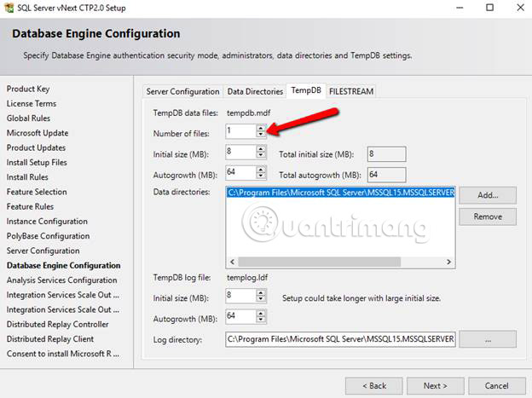This screenshot has width=532, height=398.
Task: Click the Log directory path field
Action: (340, 339)
